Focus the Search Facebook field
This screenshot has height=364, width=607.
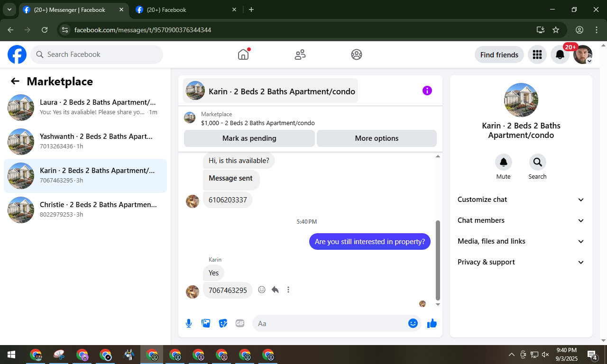(x=97, y=55)
